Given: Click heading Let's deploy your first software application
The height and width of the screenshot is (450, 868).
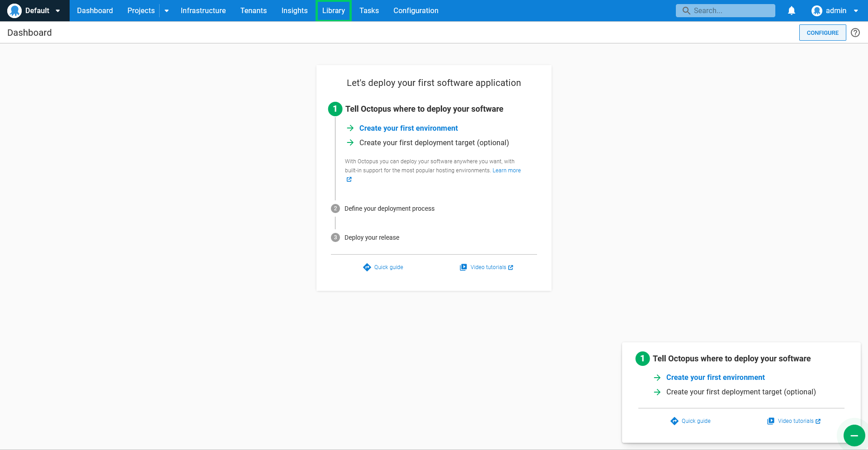Looking at the screenshot, I should (434, 83).
